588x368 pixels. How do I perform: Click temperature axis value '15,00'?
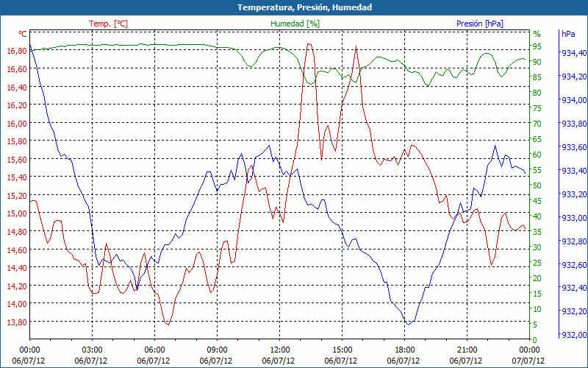pos(17,213)
